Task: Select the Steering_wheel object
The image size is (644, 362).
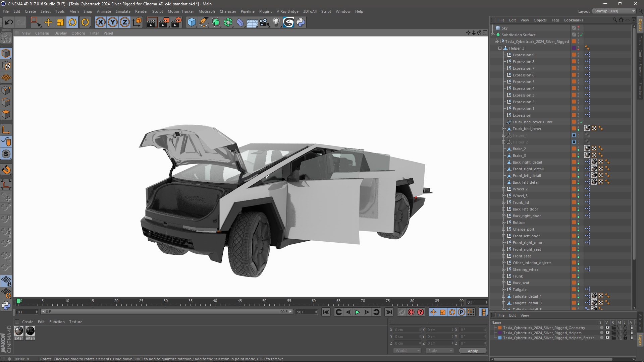Action: [526, 269]
